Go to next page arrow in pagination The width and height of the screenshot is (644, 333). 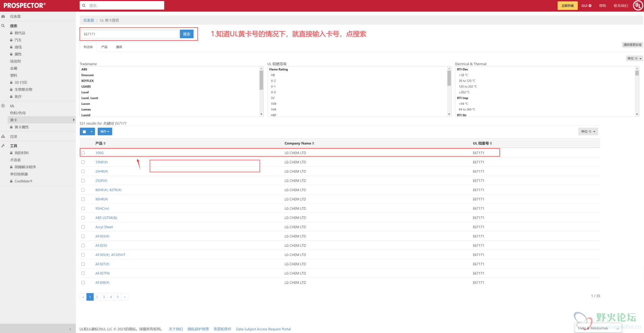click(125, 297)
